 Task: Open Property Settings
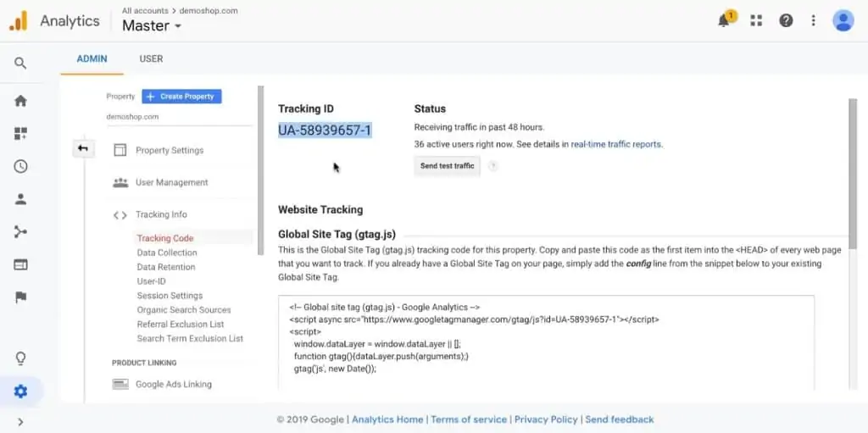(x=170, y=150)
